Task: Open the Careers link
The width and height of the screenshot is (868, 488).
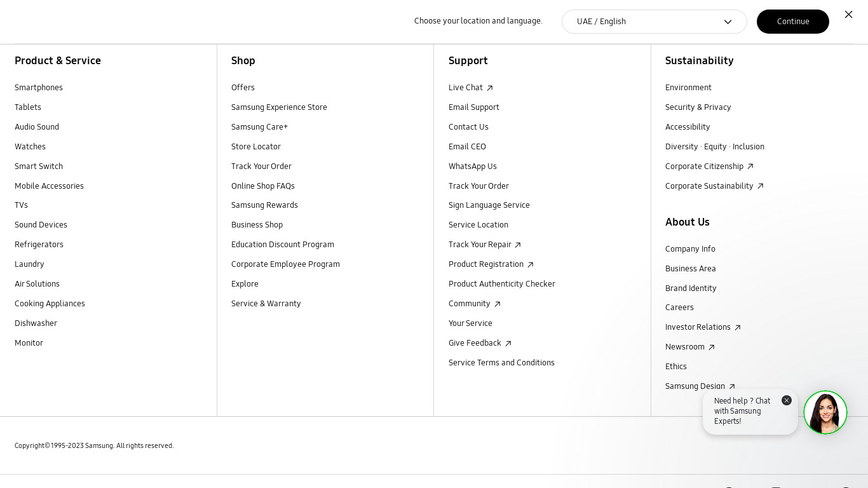Action: 679,308
